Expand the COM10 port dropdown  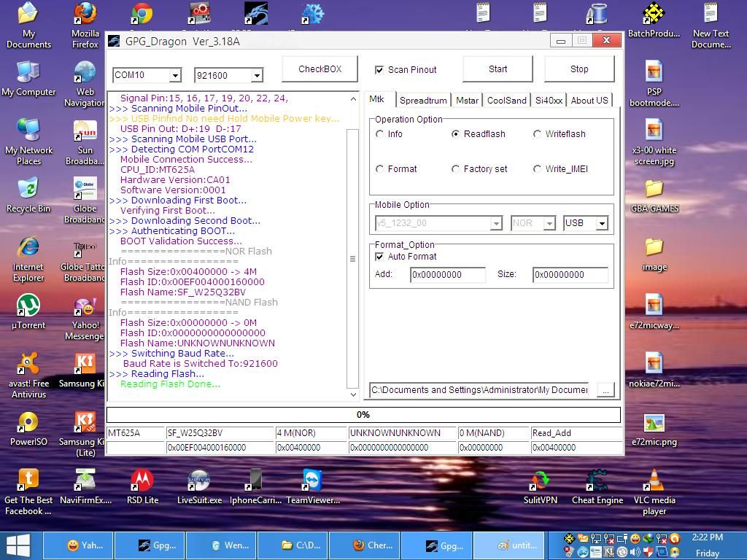[x=175, y=75]
